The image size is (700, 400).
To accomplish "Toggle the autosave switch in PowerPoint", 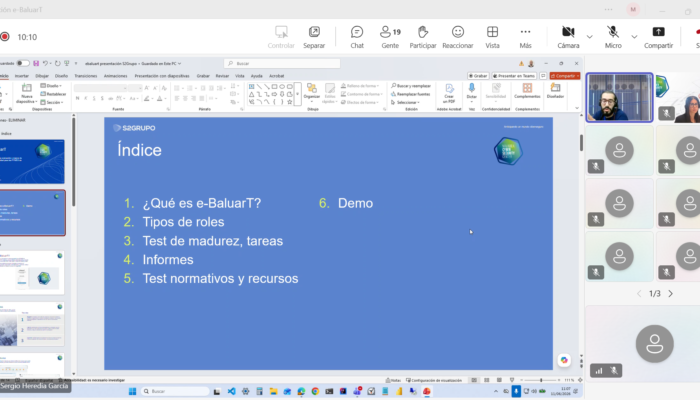I will pos(23,63).
